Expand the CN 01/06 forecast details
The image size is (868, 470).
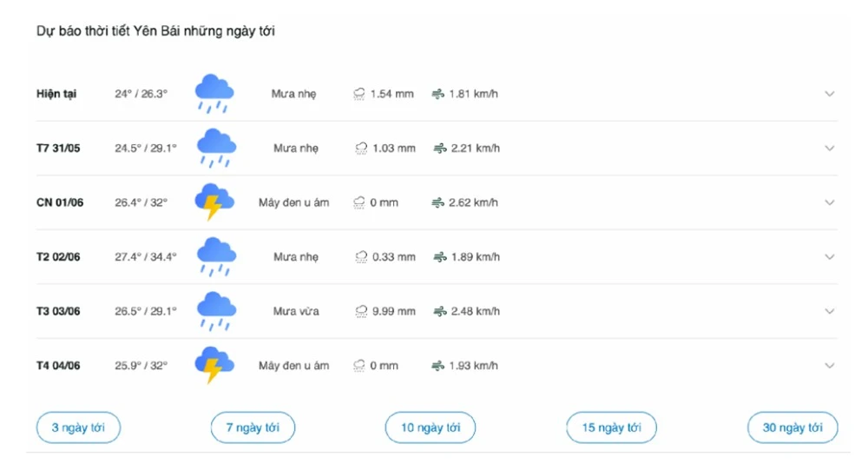tap(829, 202)
